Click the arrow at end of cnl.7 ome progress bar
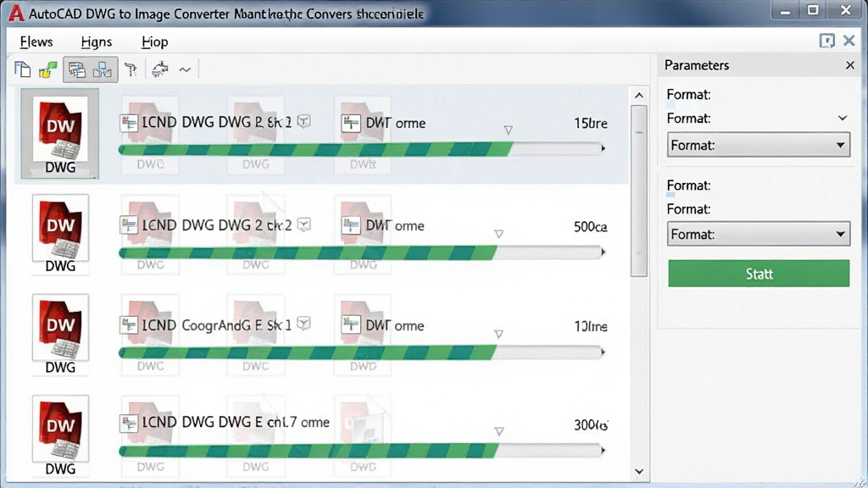The width and height of the screenshot is (868, 488). (x=604, y=451)
